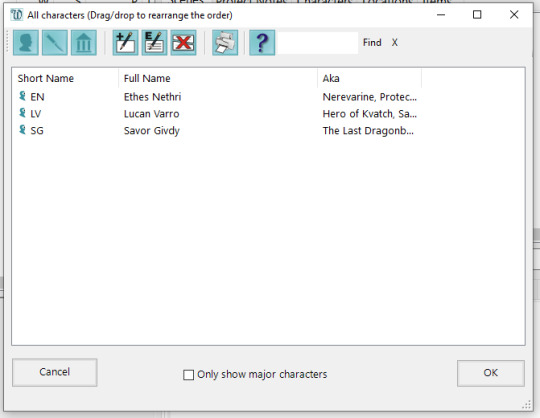The image size is (540, 418).
Task: Print the character list
Action: pos(225,43)
